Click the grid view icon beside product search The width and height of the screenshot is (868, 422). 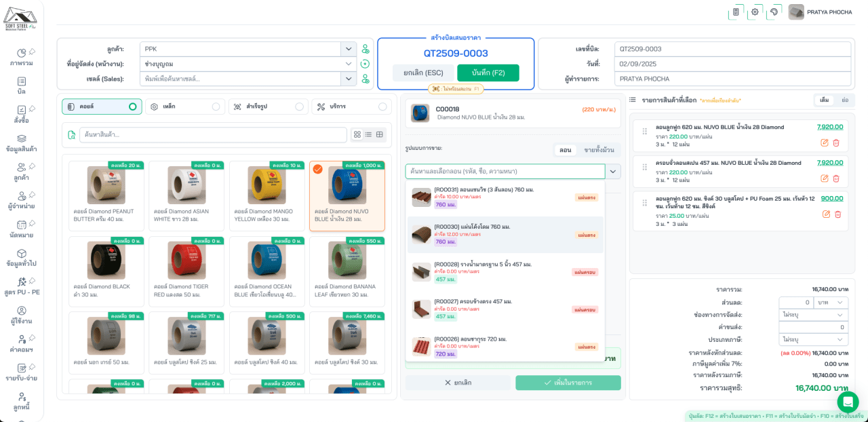tap(357, 134)
